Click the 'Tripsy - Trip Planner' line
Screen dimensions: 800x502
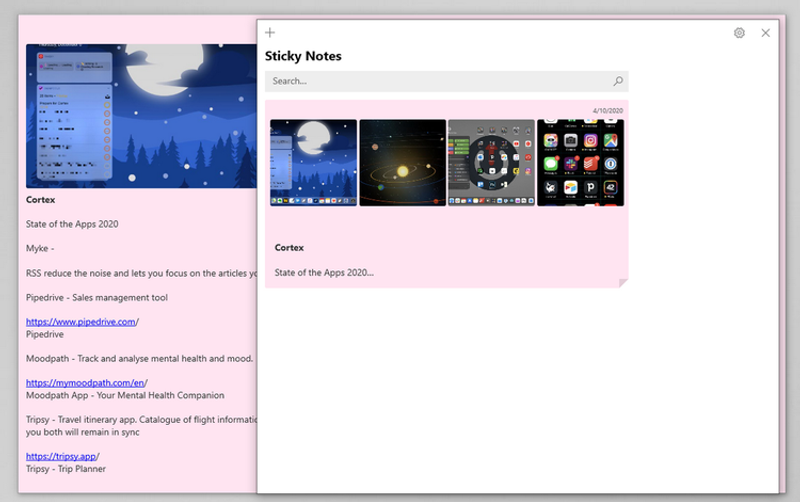66,469
